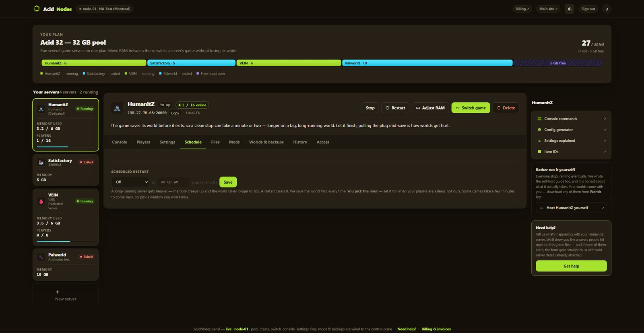This screenshot has height=333, width=644.
Task: Click the Config generator gear icon
Action: [539, 130]
